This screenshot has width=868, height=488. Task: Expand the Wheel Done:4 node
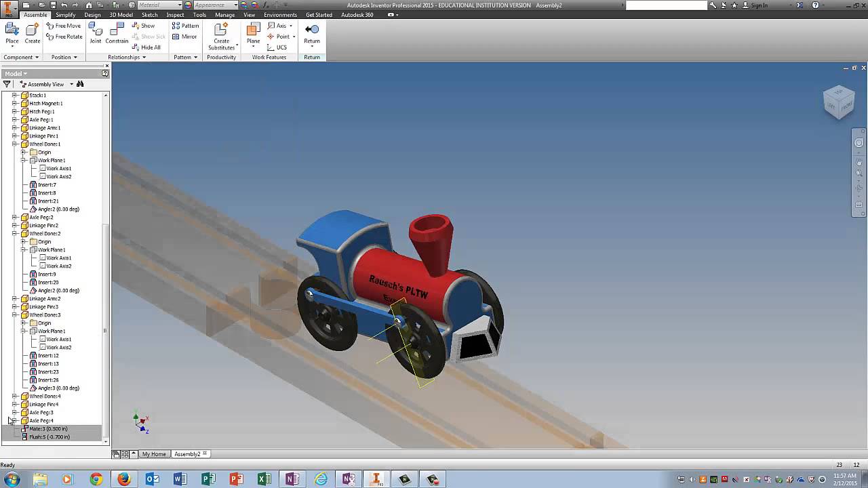15,396
